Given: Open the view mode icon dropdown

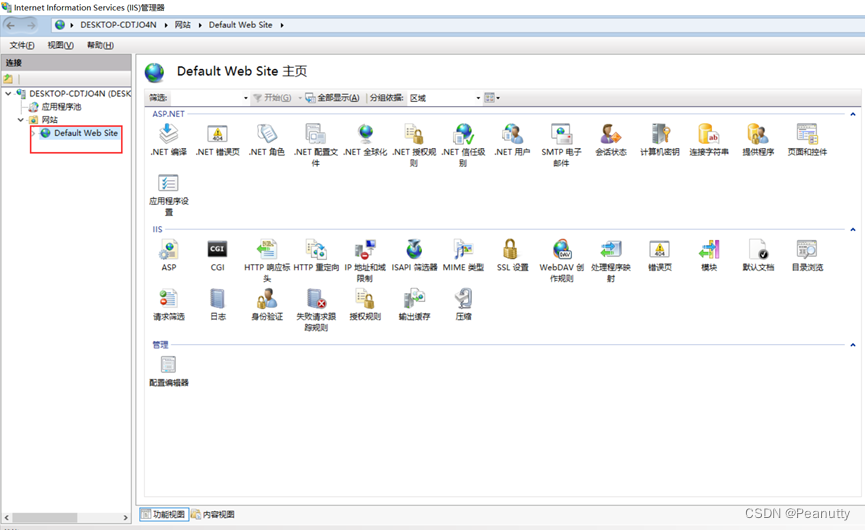Looking at the screenshot, I should point(492,98).
